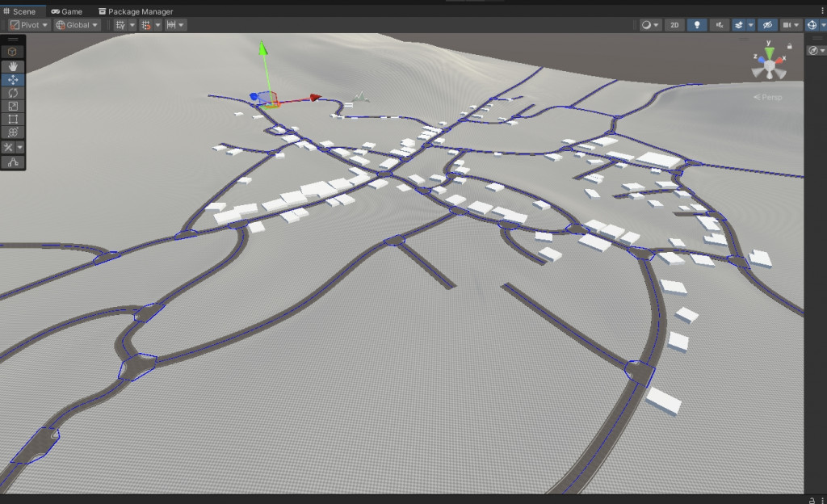Select the spline path editing tool
Viewport: 827px width, 504px height.
[x=13, y=162]
